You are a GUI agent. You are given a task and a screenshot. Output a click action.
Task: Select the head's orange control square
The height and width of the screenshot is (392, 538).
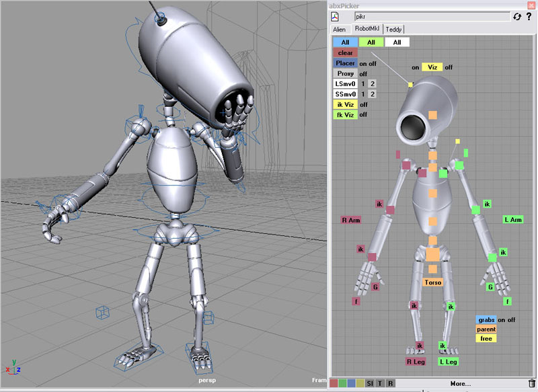432,116
